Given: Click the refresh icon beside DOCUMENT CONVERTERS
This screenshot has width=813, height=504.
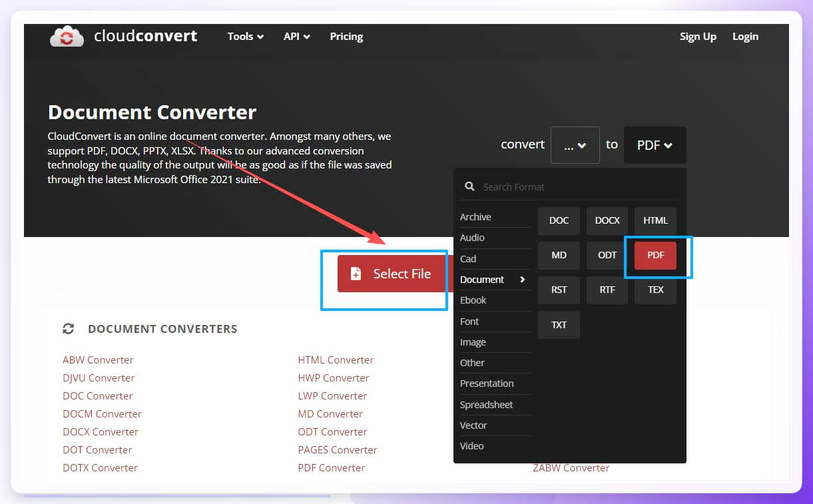Looking at the screenshot, I should (x=68, y=329).
